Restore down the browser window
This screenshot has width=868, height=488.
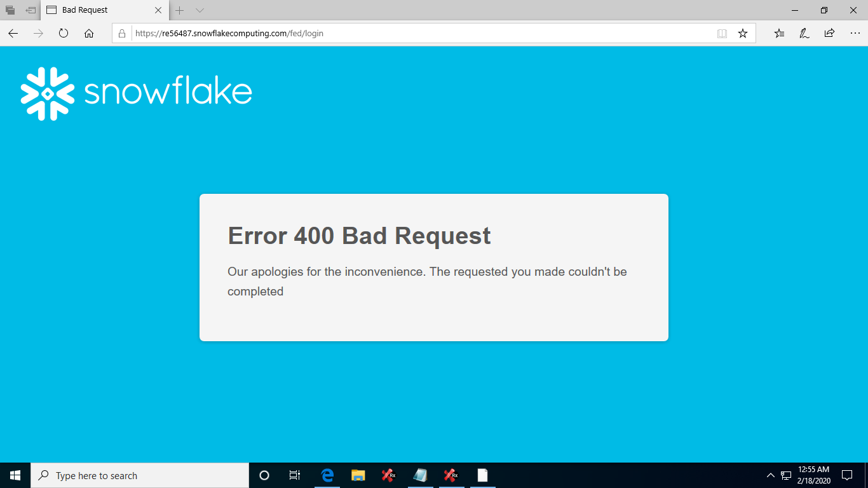(x=824, y=10)
